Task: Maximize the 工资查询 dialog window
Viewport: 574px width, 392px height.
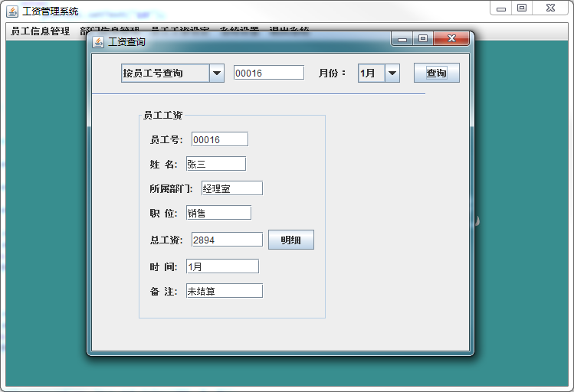Action: [x=423, y=38]
